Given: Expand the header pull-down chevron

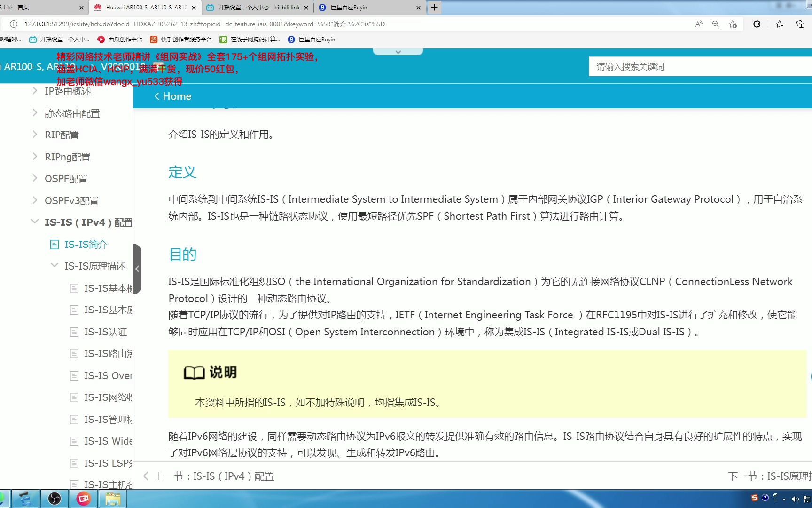Looking at the screenshot, I should pos(398,52).
